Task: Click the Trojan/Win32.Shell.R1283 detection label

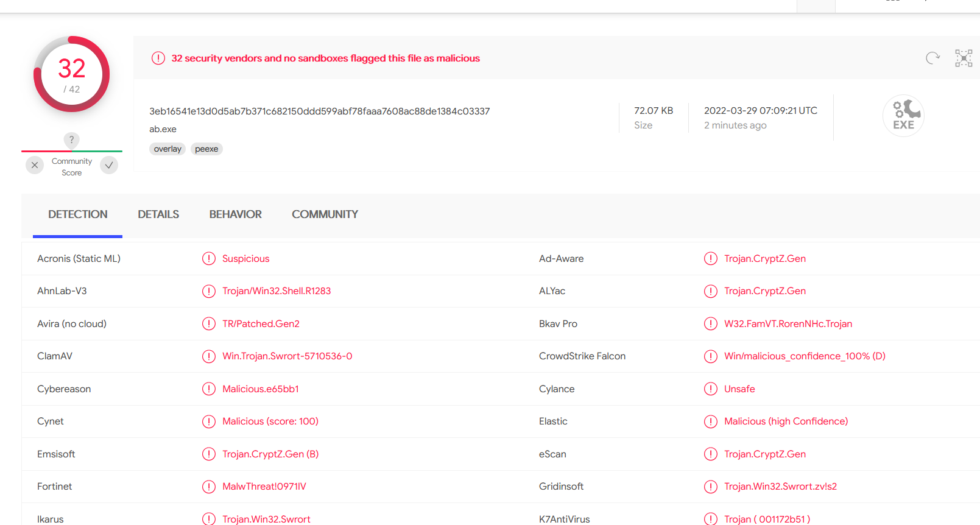Action: click(x=277, y=291)
